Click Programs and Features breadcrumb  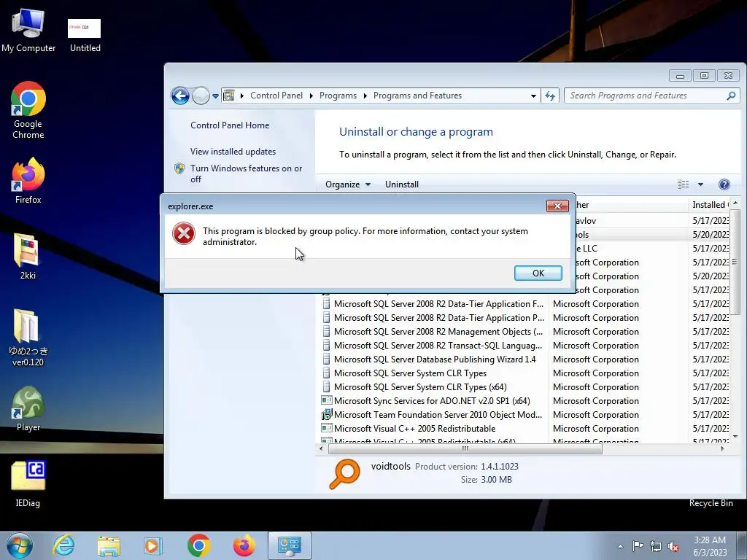(x=417, y=96)
